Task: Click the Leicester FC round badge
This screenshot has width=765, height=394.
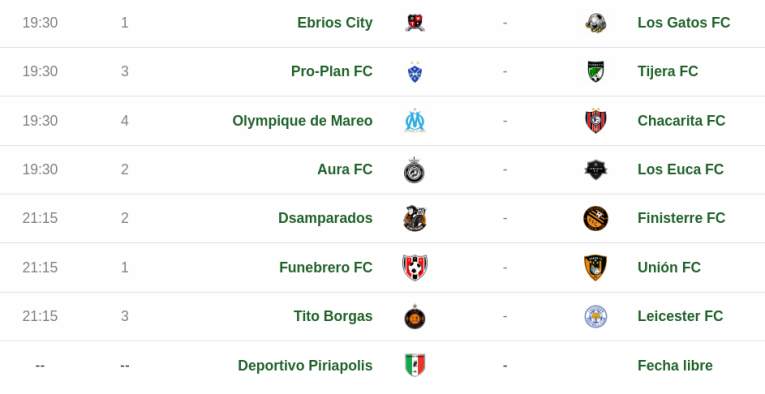Action: click(x=596, y=316)
